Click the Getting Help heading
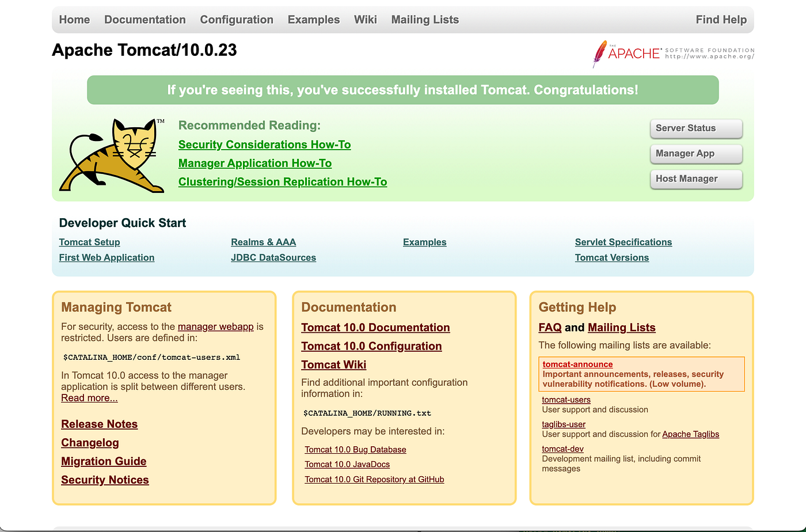This screenshot has width=806, height=532. 577,307
